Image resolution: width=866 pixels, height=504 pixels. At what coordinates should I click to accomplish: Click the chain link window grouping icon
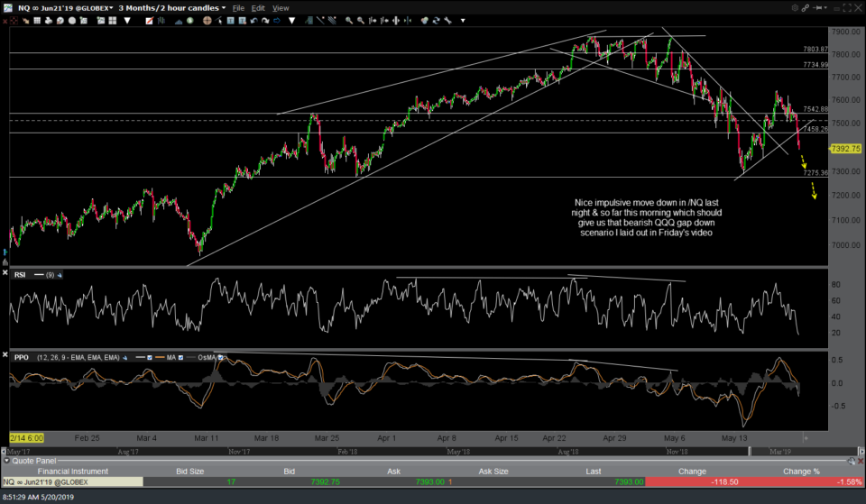click(x=806, y=8)
